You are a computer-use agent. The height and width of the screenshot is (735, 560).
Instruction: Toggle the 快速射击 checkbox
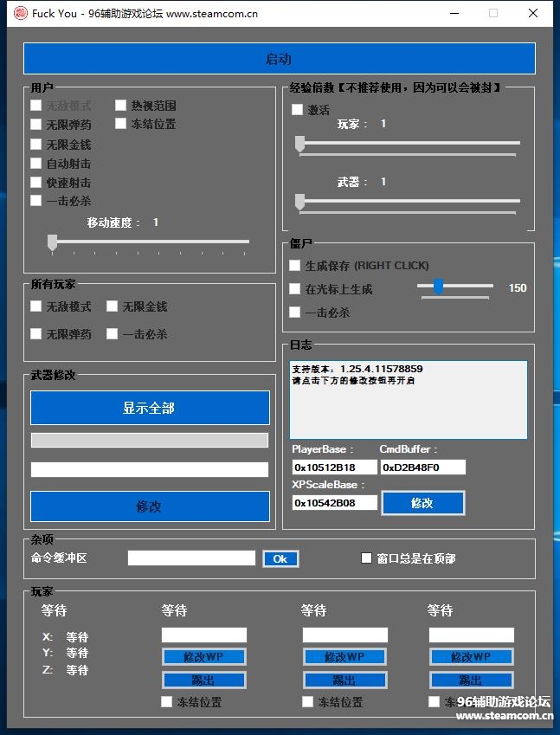click(36, 182)
